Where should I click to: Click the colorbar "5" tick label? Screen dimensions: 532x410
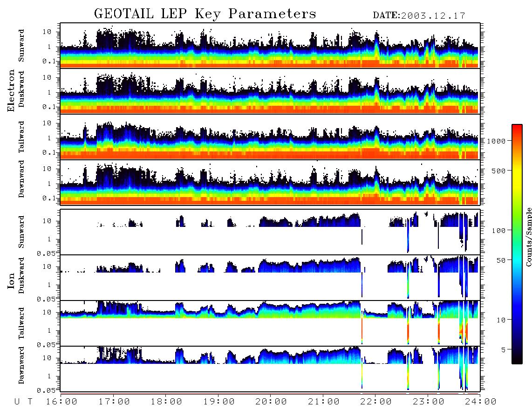[x=503, y=349]
